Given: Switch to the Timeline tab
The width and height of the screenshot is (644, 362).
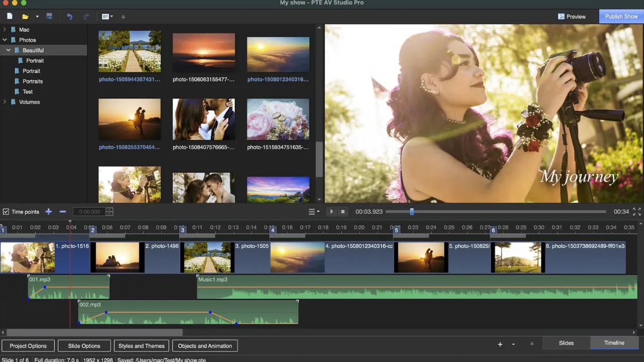Looking at the screenshot, I should (x=614, y=343).
